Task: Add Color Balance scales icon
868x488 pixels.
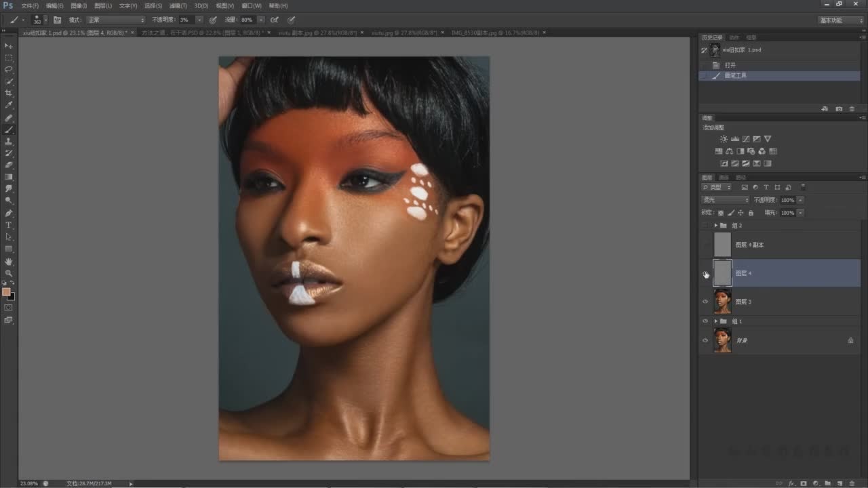Action: tap(729, 151)
